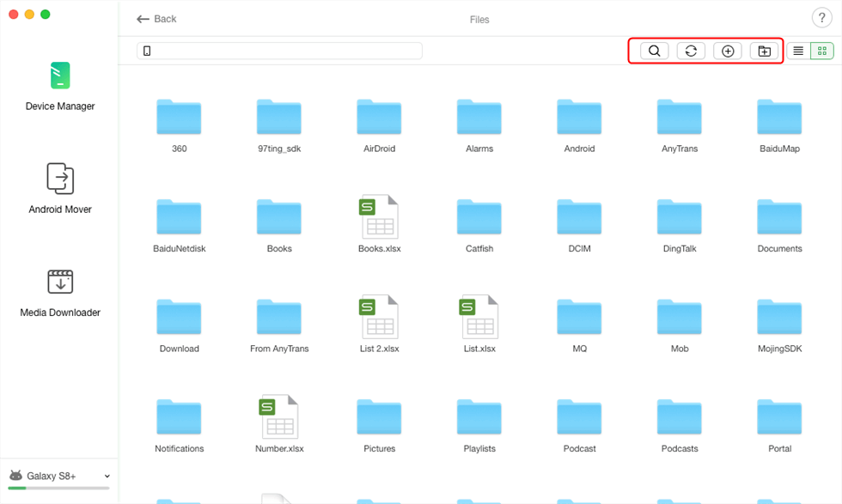
Task: Select the From AnyTrans folder
Action: (x=279, y=325)
